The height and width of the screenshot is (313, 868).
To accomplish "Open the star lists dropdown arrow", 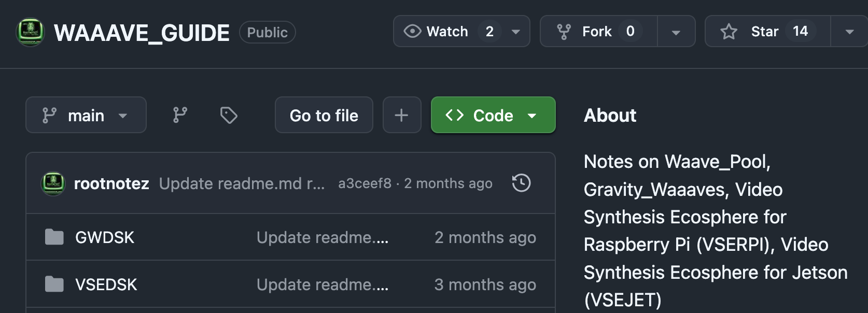I will pyautogui.click(x=849, y=32).
